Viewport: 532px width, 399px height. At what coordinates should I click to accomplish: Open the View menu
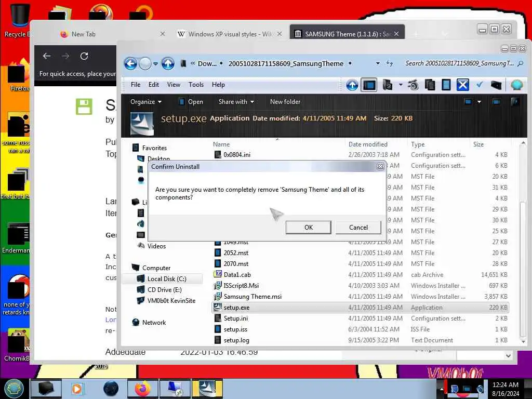(174, 85)
